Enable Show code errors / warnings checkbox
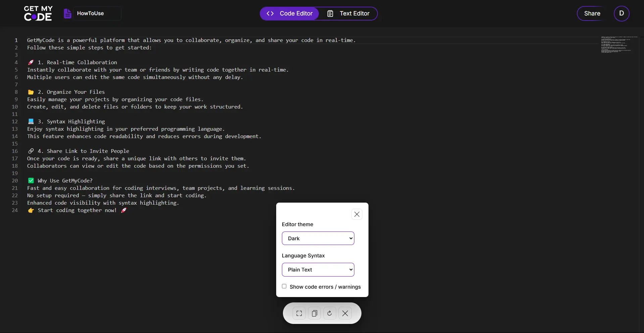This screenshot has width=644, height=333. (x=284, y=286)
